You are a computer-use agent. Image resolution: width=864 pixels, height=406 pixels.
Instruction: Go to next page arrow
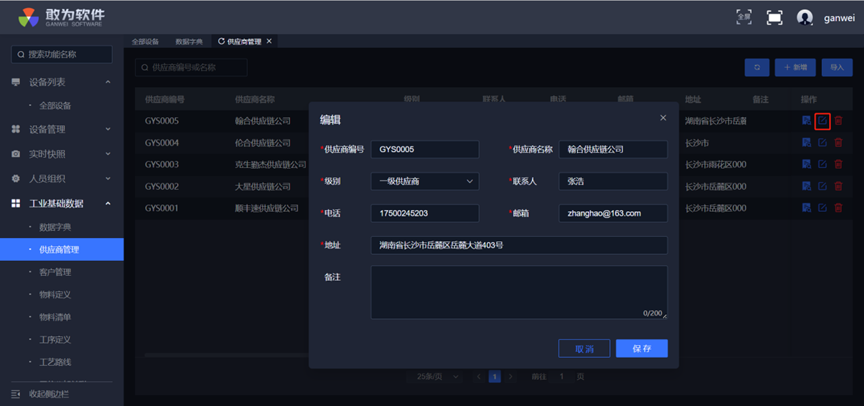coord(511,377)
